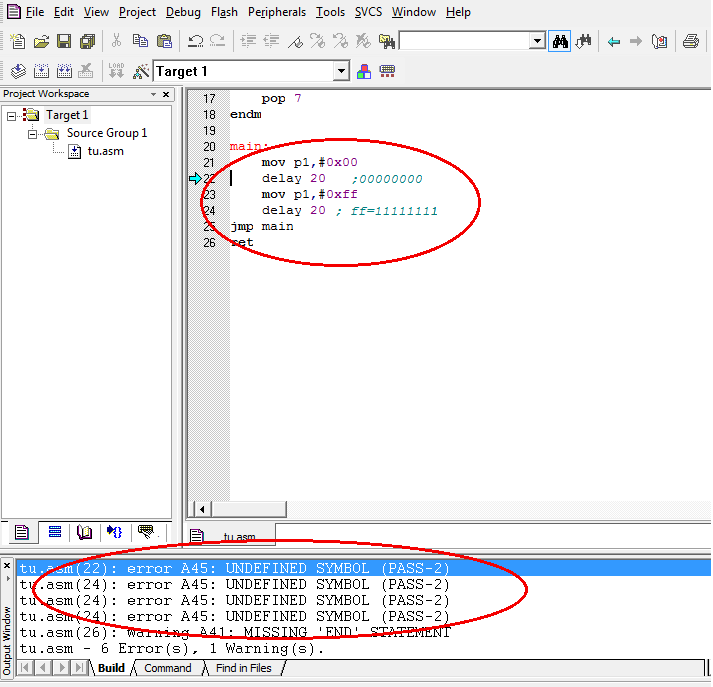Click the Cut scissors icon
Screen dimensions: 713x687
tap(116, 41)
